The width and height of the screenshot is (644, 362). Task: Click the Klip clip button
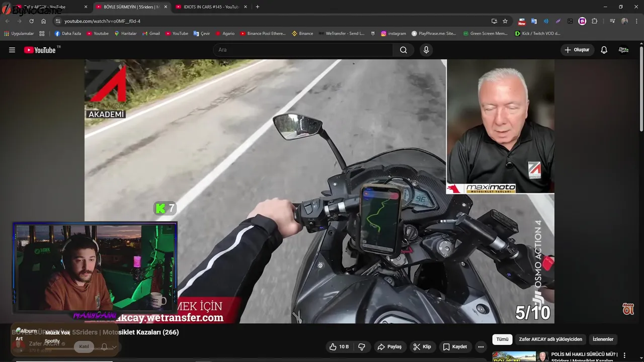point(422,347)
